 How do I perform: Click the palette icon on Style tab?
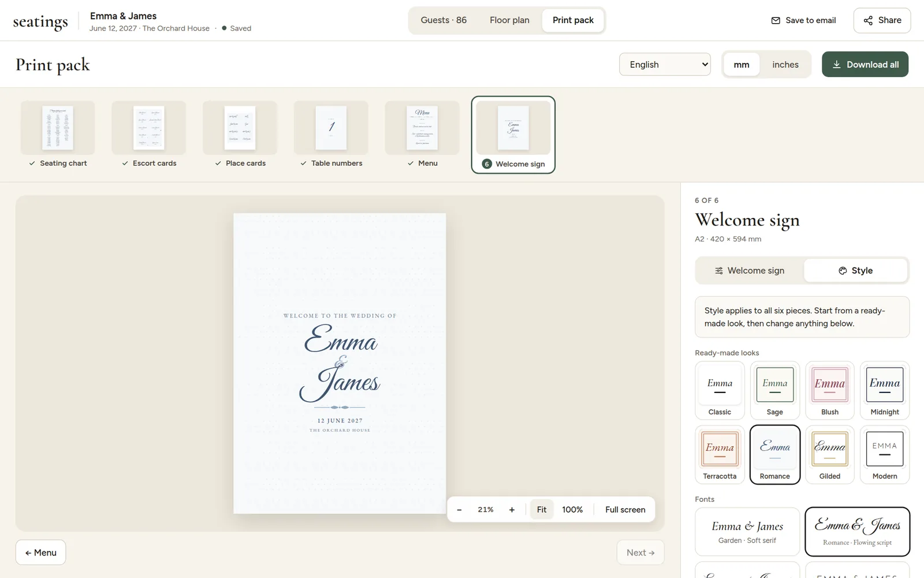coord(843,271)
